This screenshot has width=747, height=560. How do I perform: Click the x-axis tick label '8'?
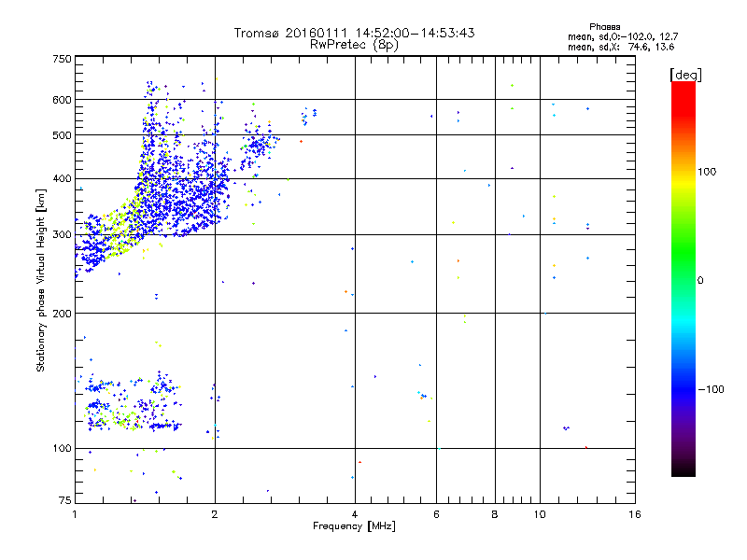point(495,514)
